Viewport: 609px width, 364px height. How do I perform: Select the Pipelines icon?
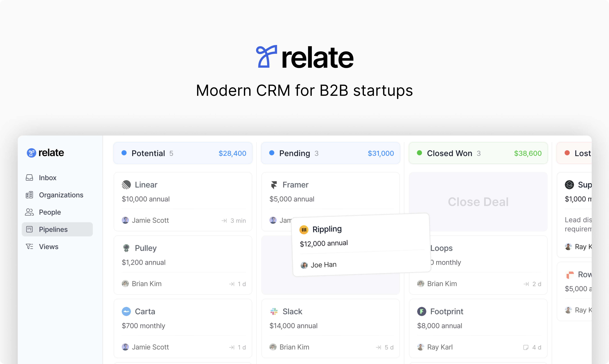pos(30,229)
